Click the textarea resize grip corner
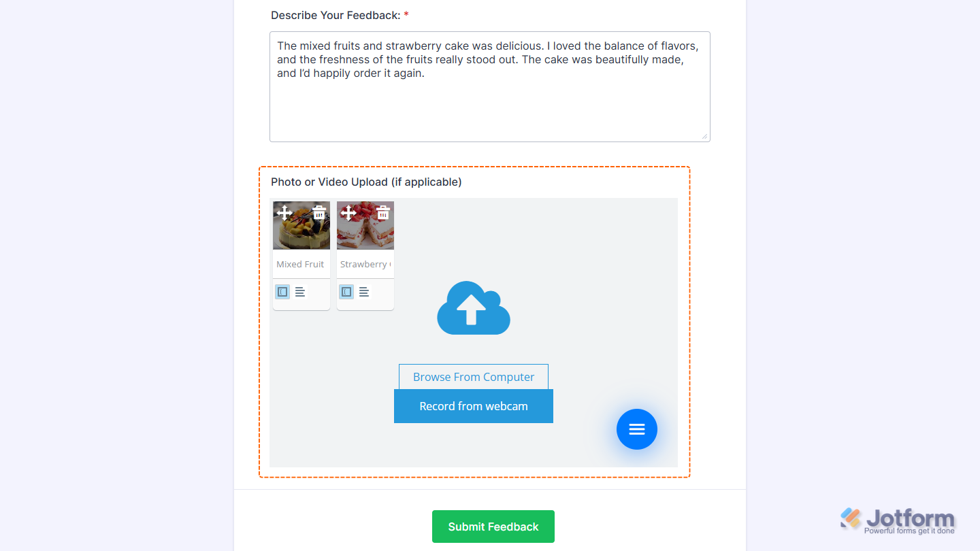980x551 pixels. point(704,137)
